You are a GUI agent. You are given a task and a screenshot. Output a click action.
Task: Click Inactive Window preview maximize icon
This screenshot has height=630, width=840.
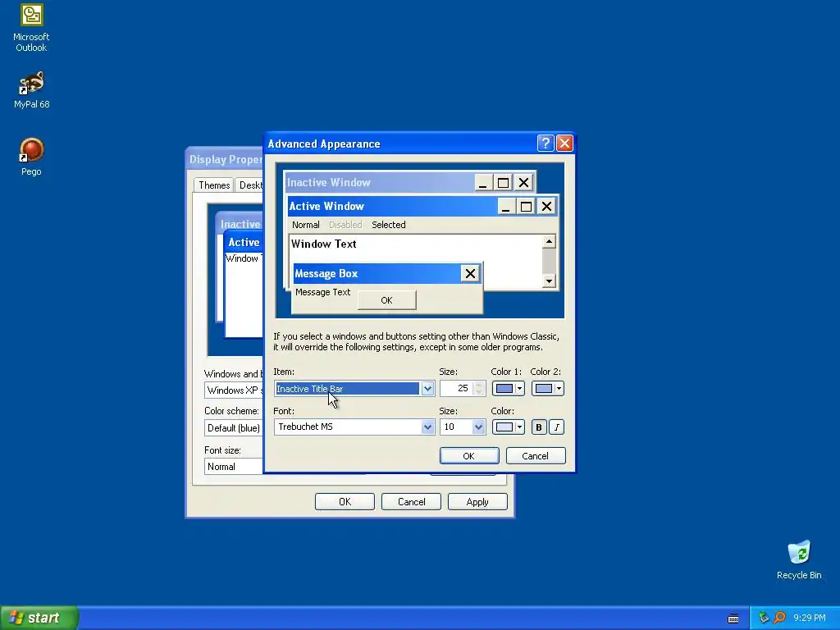503,183
